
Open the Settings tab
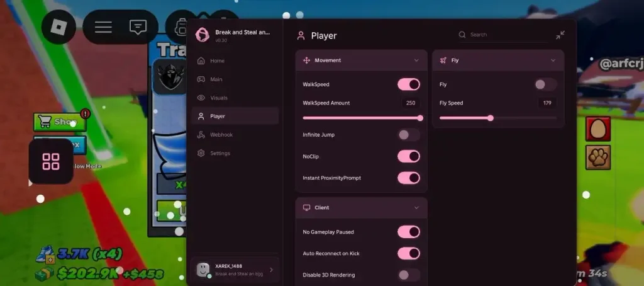pos(235,153)
